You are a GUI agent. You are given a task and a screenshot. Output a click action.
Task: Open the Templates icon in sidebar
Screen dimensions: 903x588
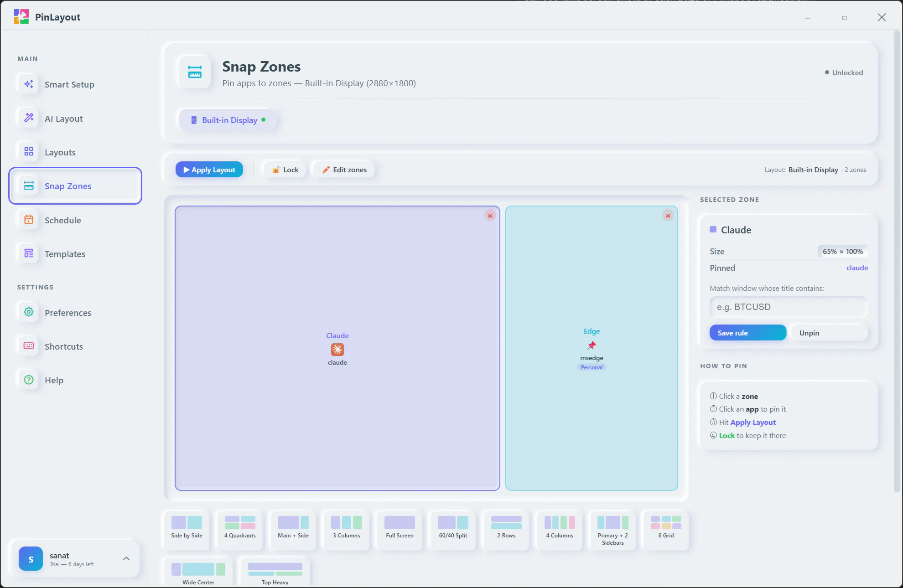(29, 253)
